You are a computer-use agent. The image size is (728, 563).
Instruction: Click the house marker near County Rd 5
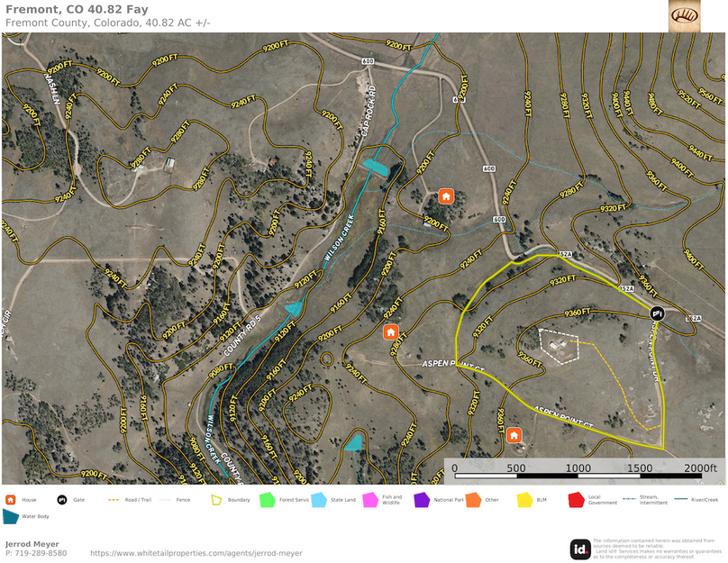(390, 333)
